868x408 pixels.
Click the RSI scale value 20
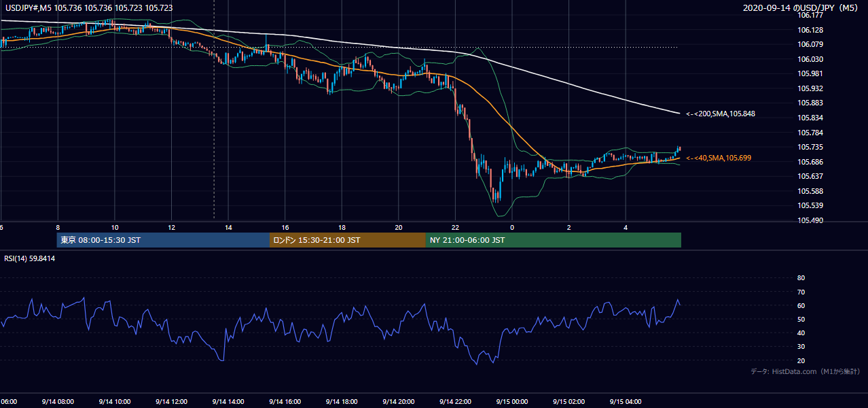point(801,360)
